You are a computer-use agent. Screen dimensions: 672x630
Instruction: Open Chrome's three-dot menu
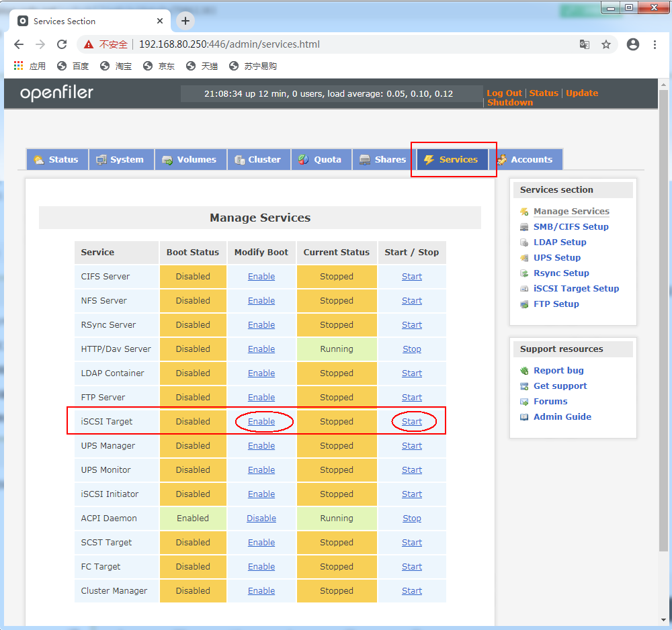click(x=655, y=44)
